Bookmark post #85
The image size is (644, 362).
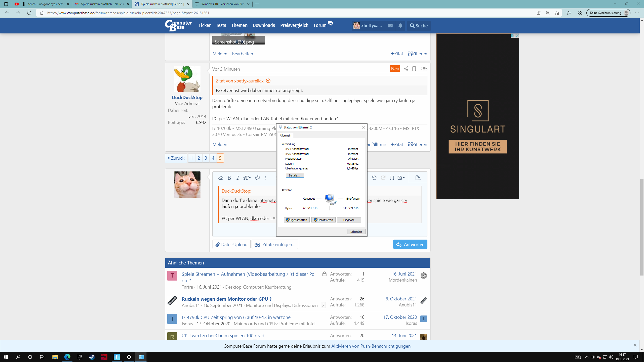point(414,69)
